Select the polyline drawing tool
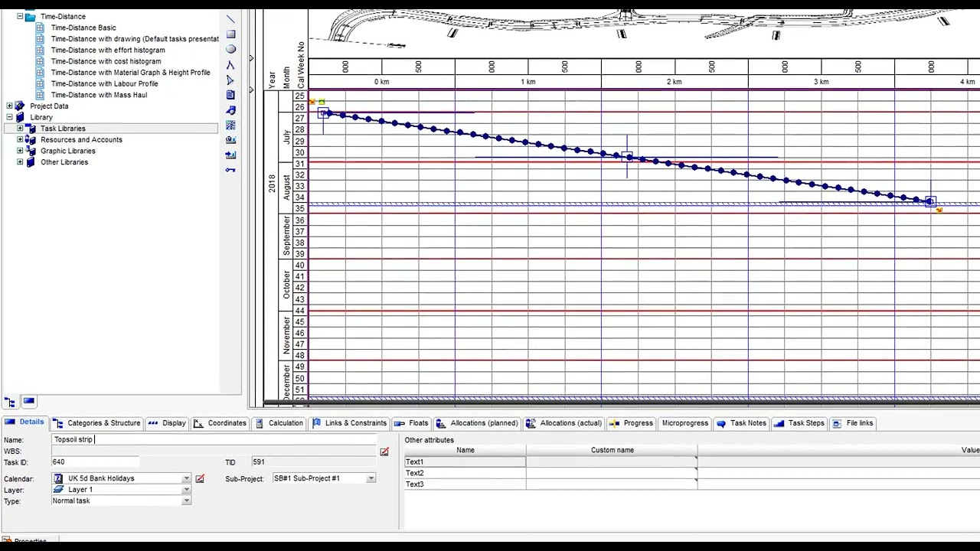 [x=230, y=65]
